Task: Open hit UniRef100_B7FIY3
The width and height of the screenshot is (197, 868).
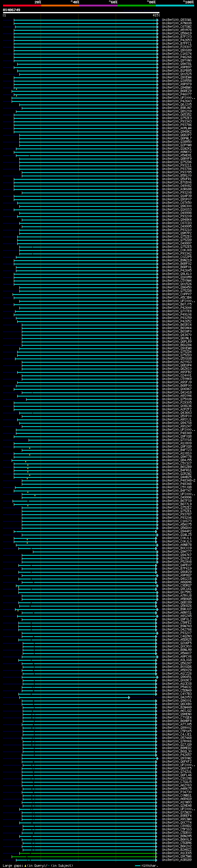Action: (177, 37)
